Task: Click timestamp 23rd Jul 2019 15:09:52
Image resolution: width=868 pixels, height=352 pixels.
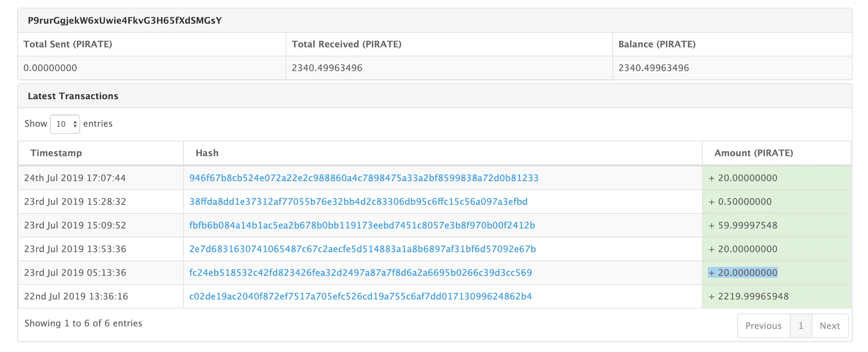Action: coord(75,225)
